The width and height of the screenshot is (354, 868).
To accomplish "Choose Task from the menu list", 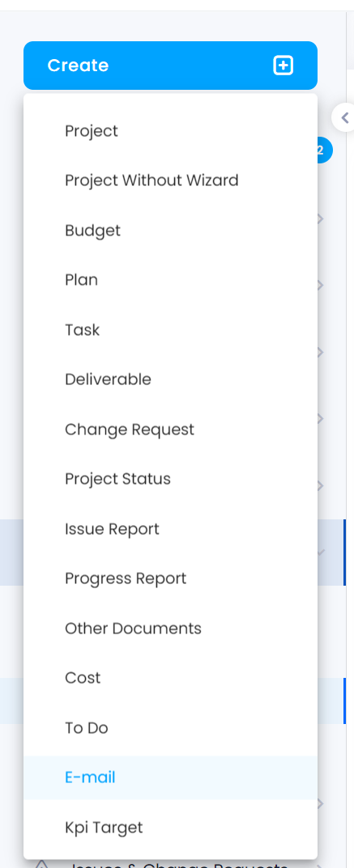I will pos(170,330).
